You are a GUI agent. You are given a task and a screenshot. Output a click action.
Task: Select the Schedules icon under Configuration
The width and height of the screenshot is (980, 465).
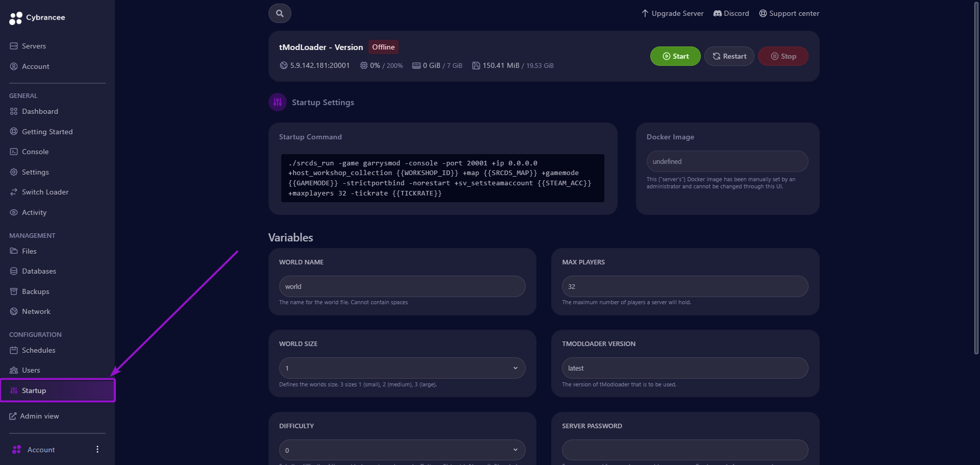point(13,350)
